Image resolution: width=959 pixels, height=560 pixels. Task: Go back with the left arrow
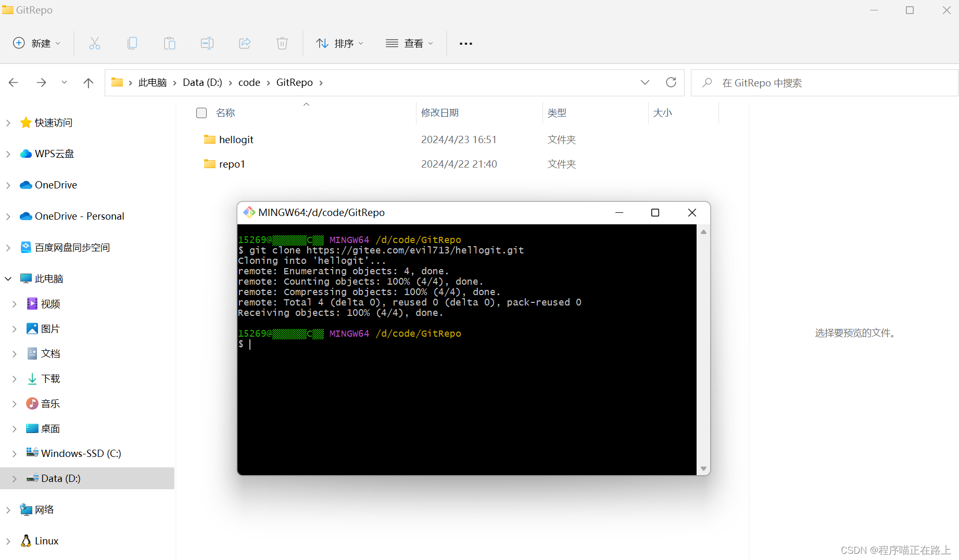point(14,82)
